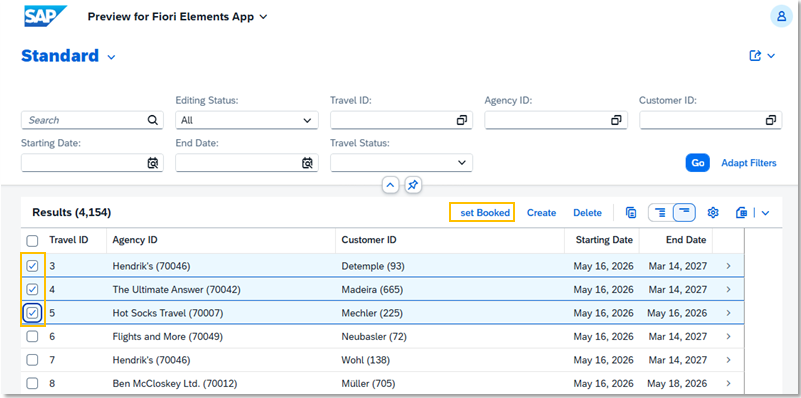This screenshot has width=801, height=398.
Task: Click End Date column header
Action: coord(686,240)
